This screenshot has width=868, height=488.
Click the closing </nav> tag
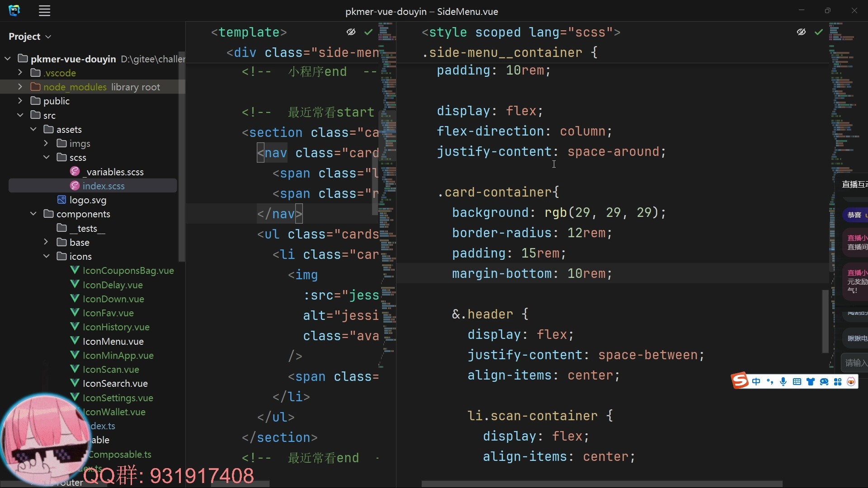pyautogui.click(x=279, y=214)
